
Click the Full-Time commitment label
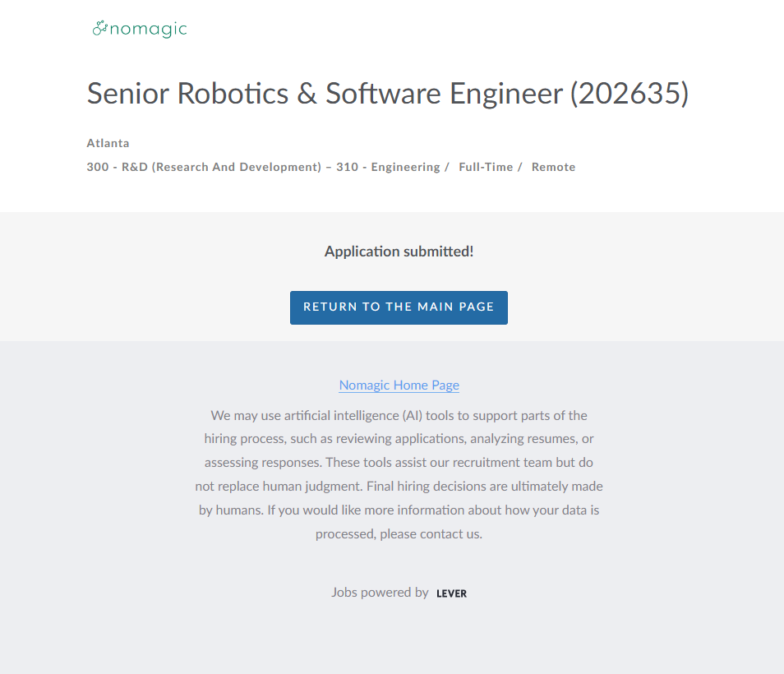[x=486, y=167]
